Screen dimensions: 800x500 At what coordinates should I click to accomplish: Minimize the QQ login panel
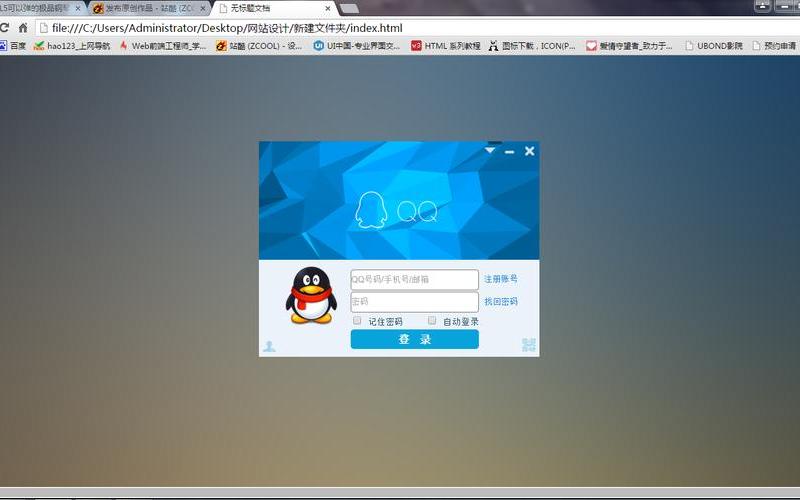[510, 152]
